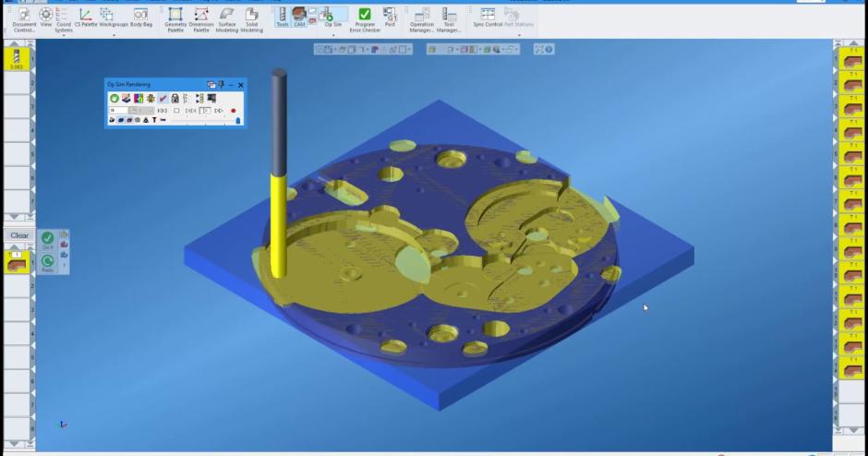
Task: Click the Do It button
Action: [47, 240]
